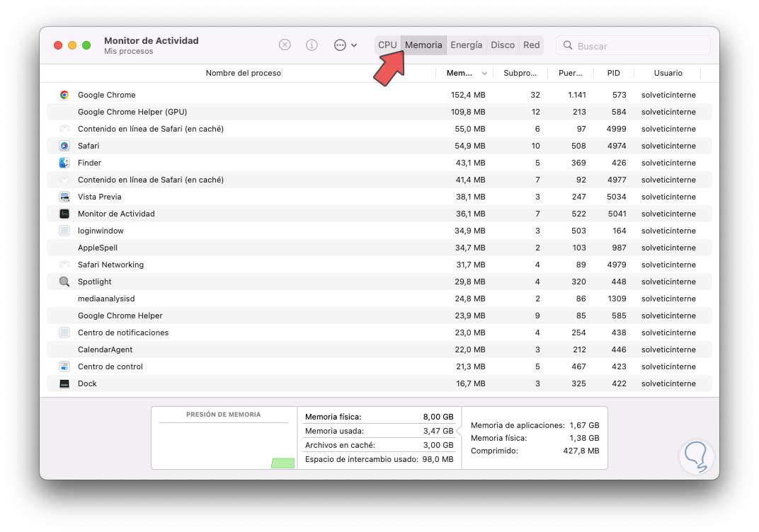The height and width of the screenshot is (532, 759).
Task: Click the Memoria usada 3,47 GB entry
Action: (379, 431)
